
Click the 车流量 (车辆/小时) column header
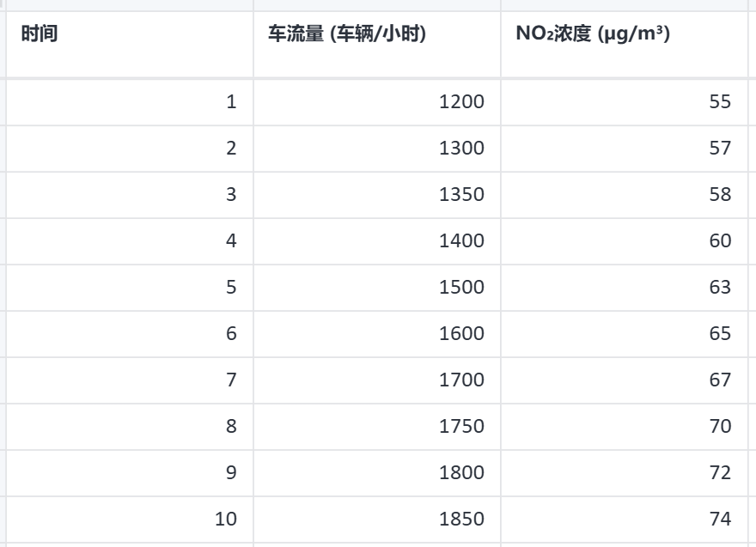click(x=377, y=45)
